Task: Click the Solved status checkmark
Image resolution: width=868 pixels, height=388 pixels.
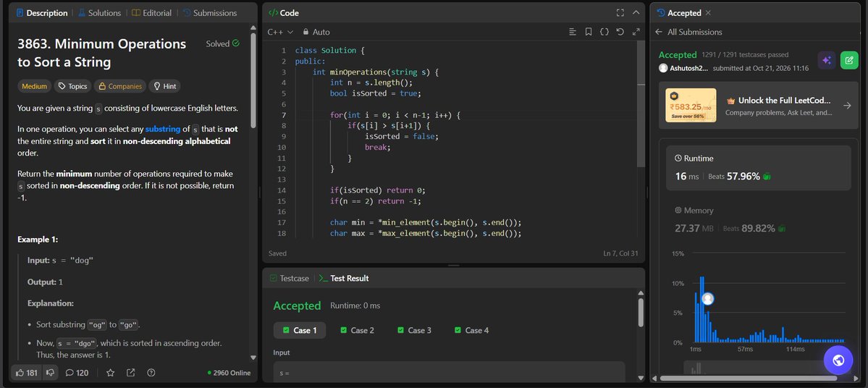Action: tap(236, 43)
